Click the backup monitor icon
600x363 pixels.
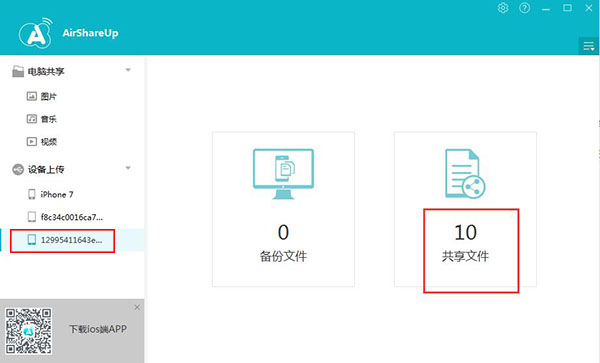[283, 174]
